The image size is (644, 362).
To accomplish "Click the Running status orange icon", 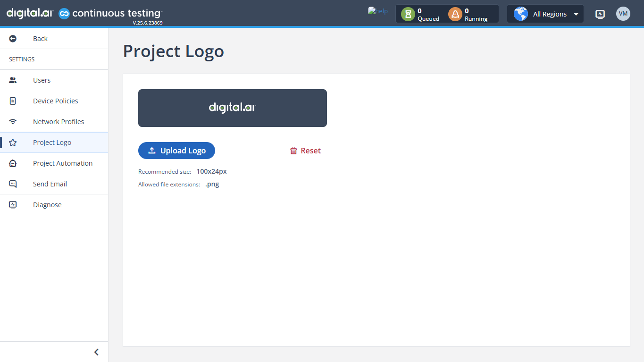I will pos(455,14).
